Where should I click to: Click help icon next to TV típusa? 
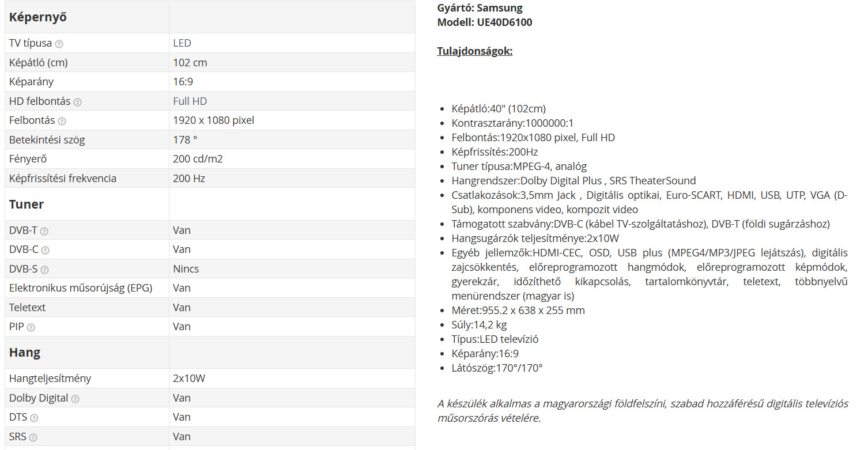[59, 44]
